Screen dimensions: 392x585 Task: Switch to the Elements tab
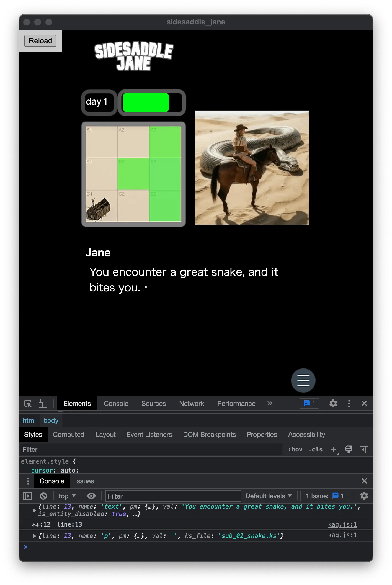77,404
